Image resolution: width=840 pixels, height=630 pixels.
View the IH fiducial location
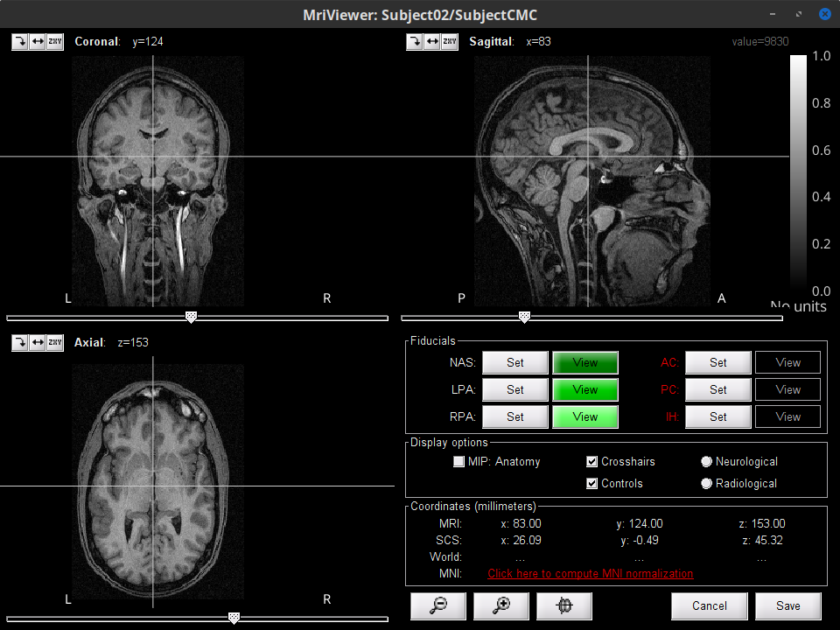[x=788, y=416]
